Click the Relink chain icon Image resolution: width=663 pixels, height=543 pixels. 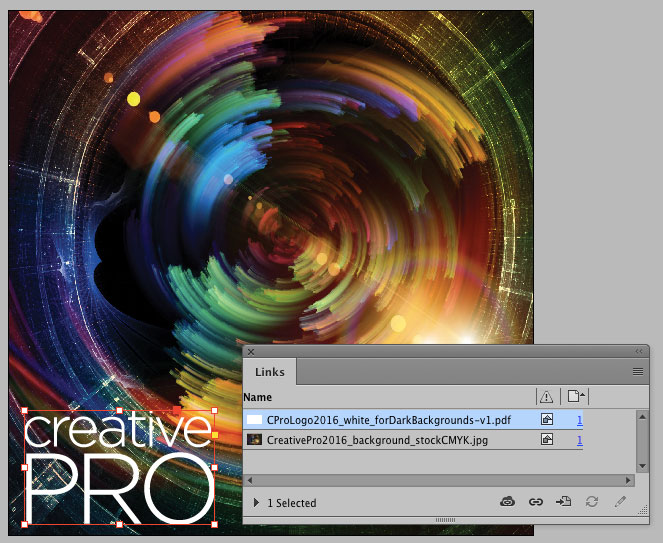pyautogui.click(x=536, y=502)
